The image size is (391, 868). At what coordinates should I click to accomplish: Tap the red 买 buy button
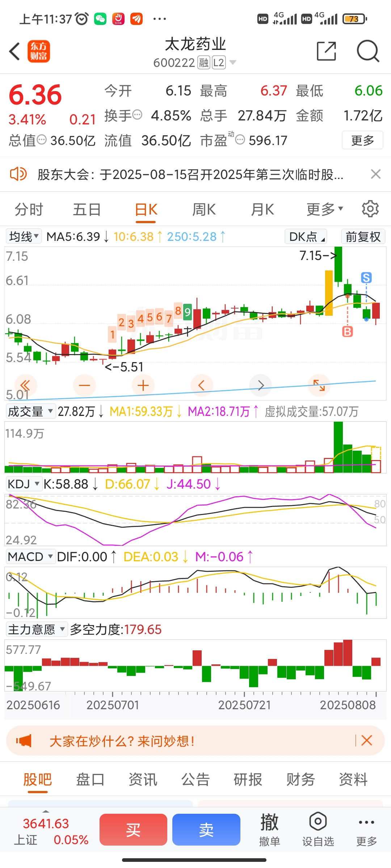pyautogui.click(x=133, y=830)
